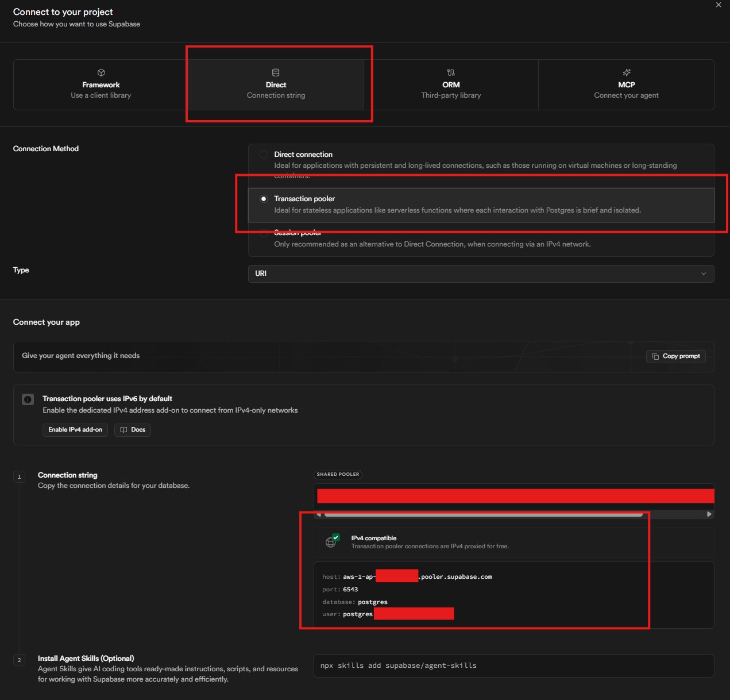This screenshot has height=700, width=730.
Task: Click Connection string step heading
Action: click(x=68, y=475)
